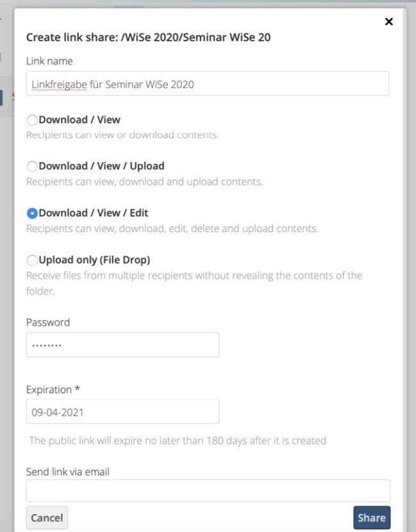Screen dimensions: 416x532
Task: Click the "Expiration *" field label
Action: 53,390
